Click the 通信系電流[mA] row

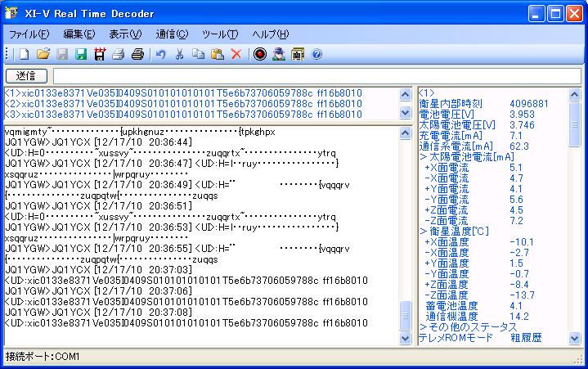click(x=474, y=146)
